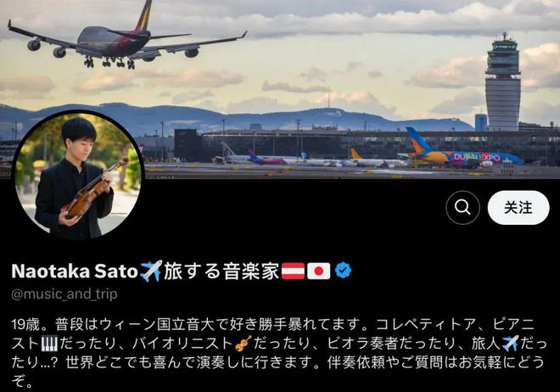Click the Naotaka Sato display name
Viewport: 560px width, 392px height.
tap(75, 271)
